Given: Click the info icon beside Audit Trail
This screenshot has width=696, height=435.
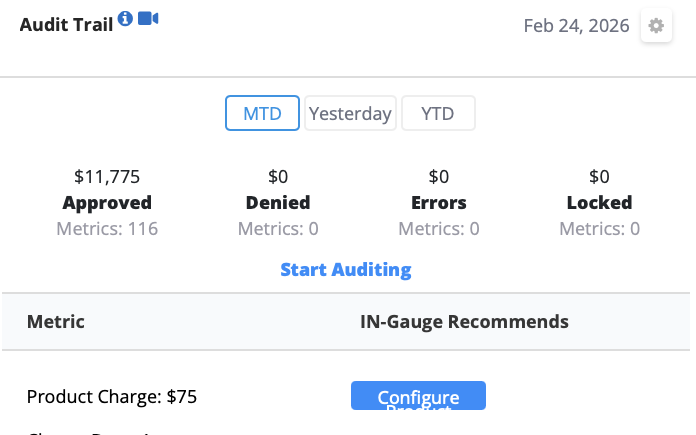Looking at the screenshot, I should [125, 19].
